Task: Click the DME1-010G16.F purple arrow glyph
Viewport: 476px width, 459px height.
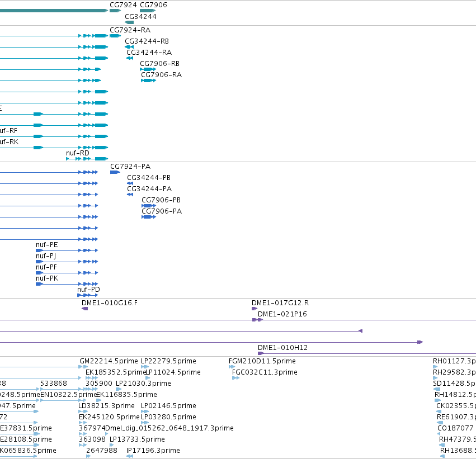Action: click(x=84, y=309)
